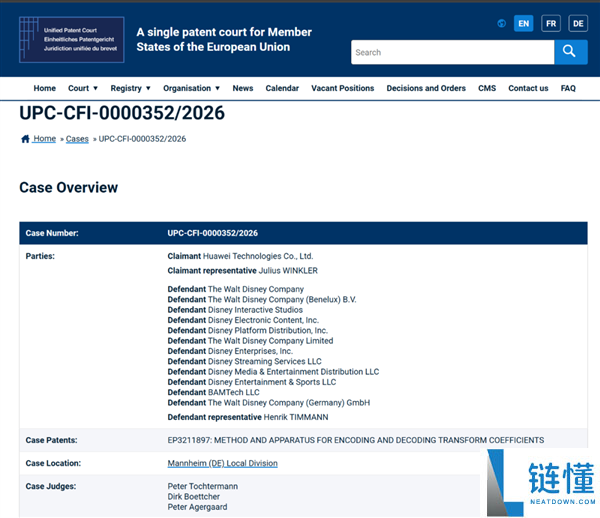Screen dimensions: 600x518
Task: Open Mannheim (DE) Local Division link
Action: pos(222,463)
